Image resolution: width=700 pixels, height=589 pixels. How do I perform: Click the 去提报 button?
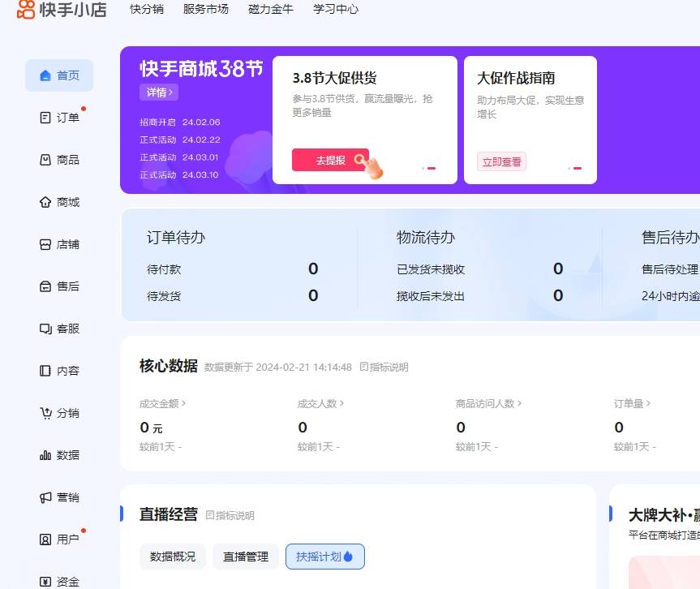click(x=330, y=160)
